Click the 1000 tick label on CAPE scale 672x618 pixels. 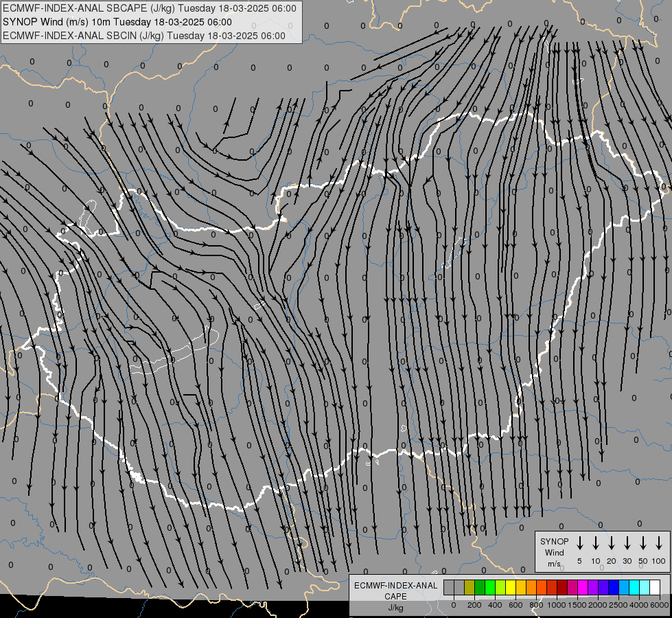pos(557,605)
